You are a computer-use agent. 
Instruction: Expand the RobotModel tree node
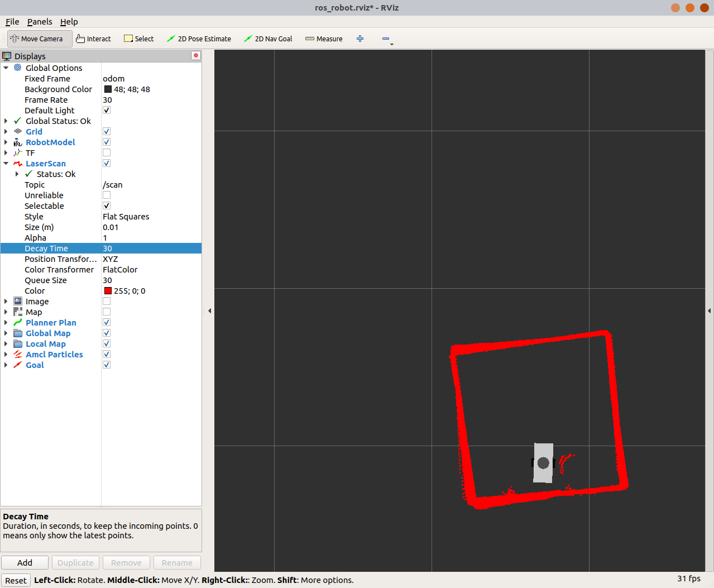(6, 142)
